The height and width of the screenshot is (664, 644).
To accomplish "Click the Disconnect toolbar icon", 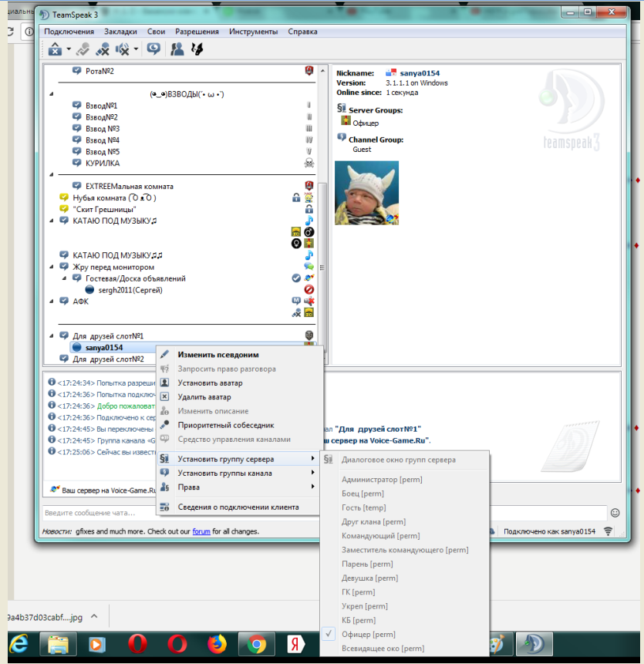I will 83,49.
